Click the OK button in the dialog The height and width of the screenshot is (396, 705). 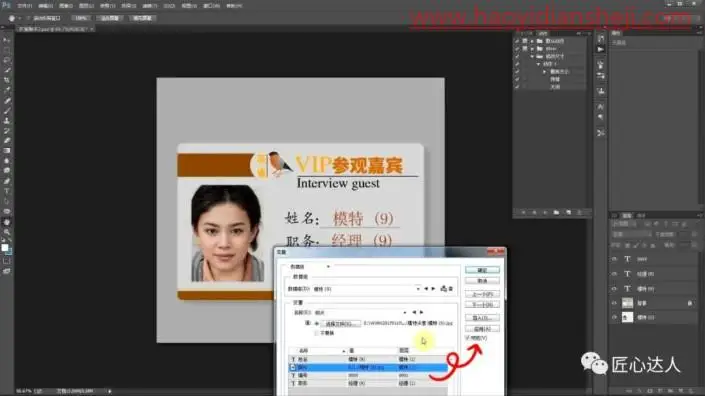(x=482, y=270)
